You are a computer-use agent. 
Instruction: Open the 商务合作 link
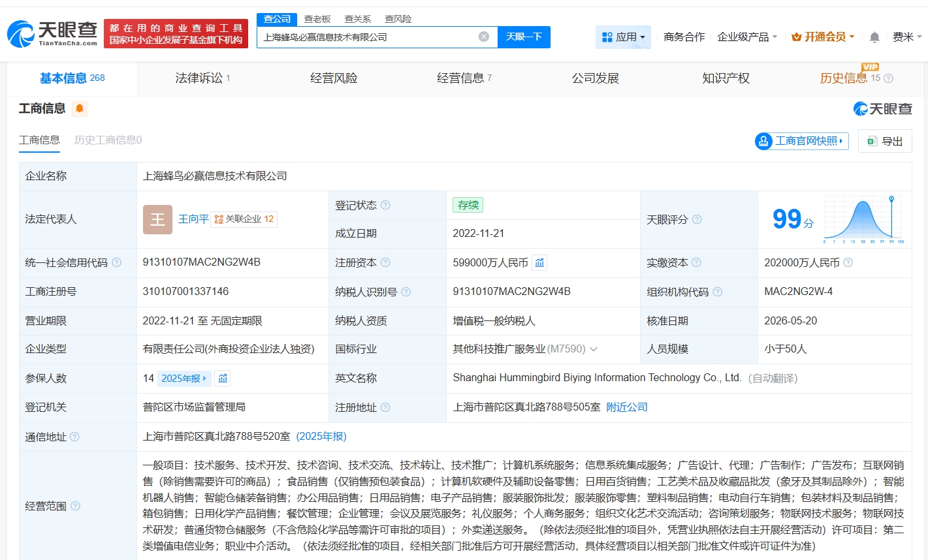tap(684, 37)
